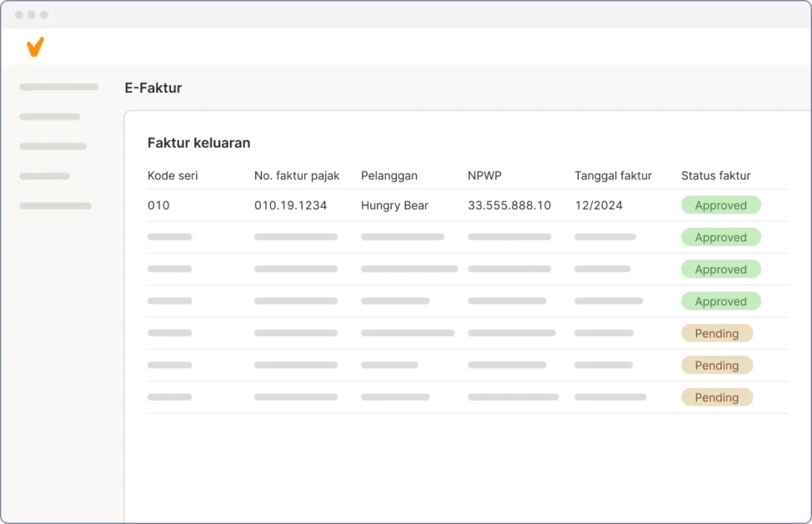The image size is (812, 524).
Task: Click the orange checkmark logo
Action: [x=34, y=47]
